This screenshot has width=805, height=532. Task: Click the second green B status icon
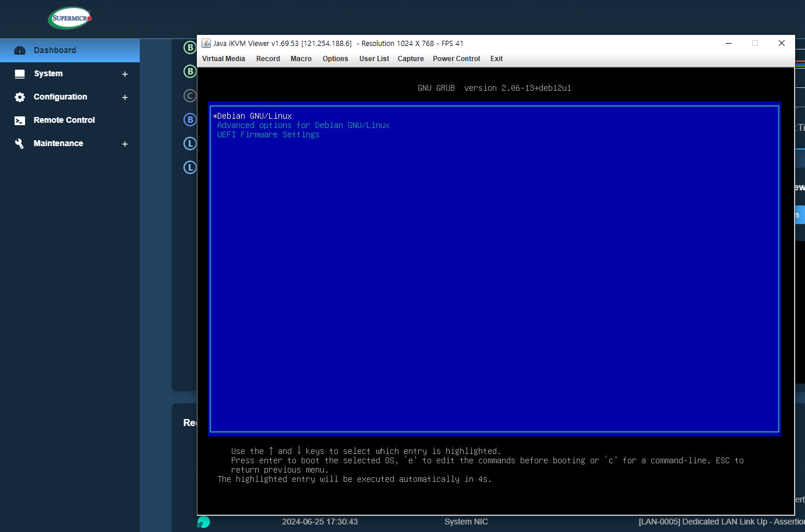coord(190,71)
